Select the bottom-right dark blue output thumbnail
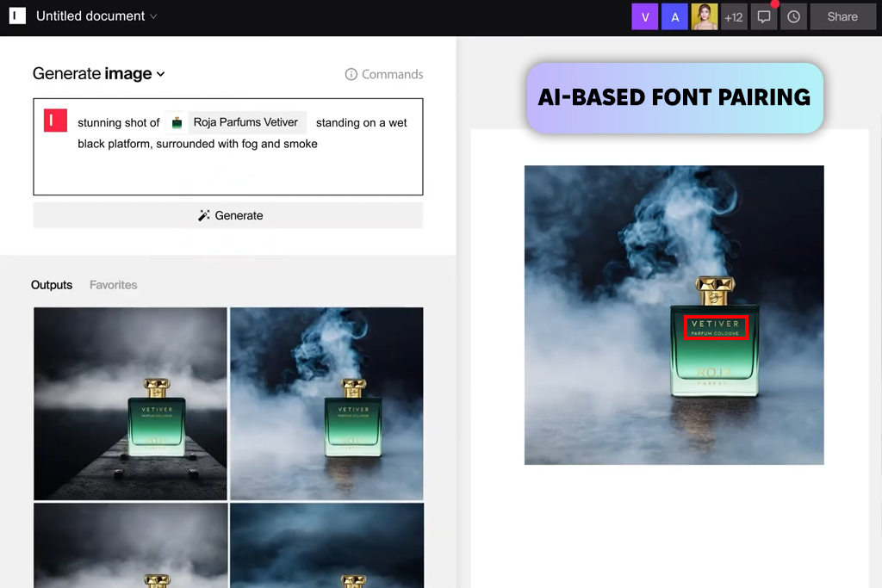This screenshot has height=588, width=882. [326, 545]
